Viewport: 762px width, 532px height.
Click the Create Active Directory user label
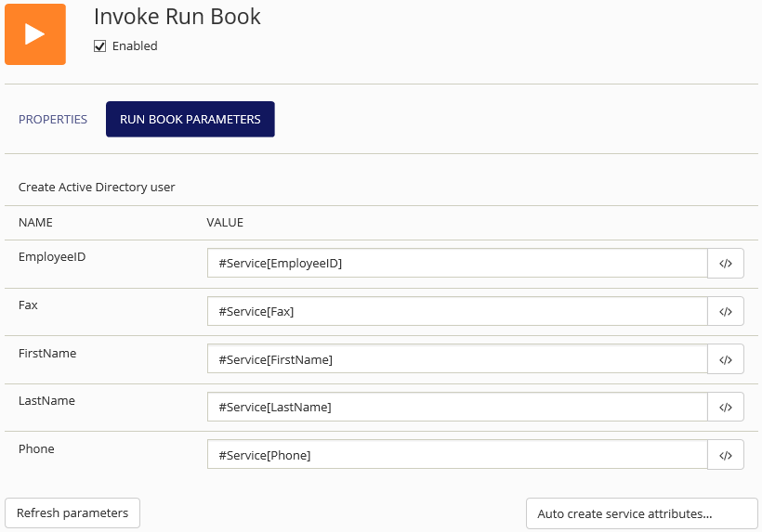tap(97, 188)
